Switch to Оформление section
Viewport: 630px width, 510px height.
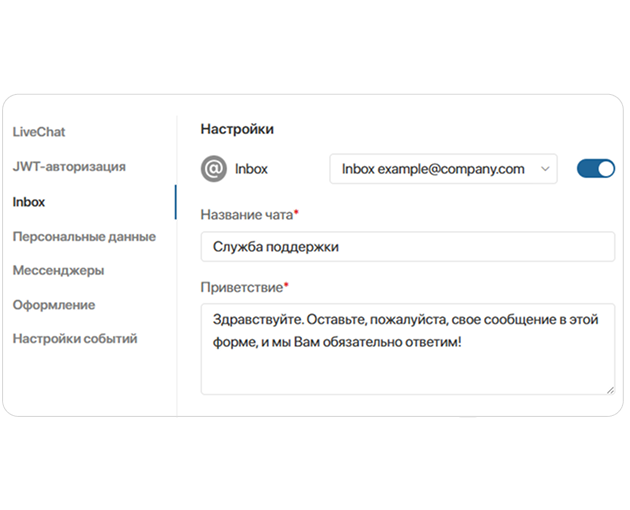[54, 305]
